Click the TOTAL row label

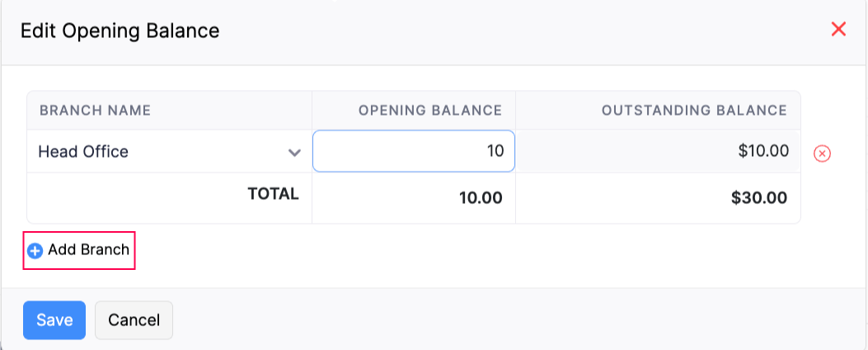click(273, 194)
